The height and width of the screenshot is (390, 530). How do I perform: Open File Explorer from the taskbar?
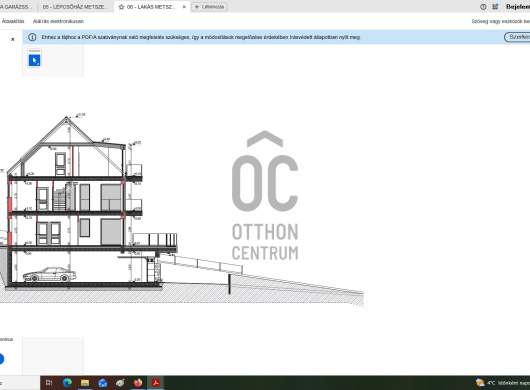click(85, 383)
